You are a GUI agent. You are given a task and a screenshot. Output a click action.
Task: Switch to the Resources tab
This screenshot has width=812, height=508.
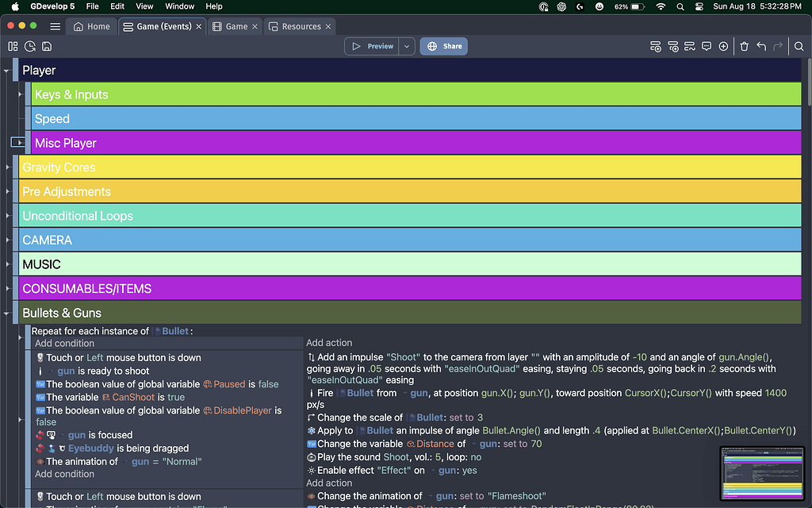click(300, 25)
